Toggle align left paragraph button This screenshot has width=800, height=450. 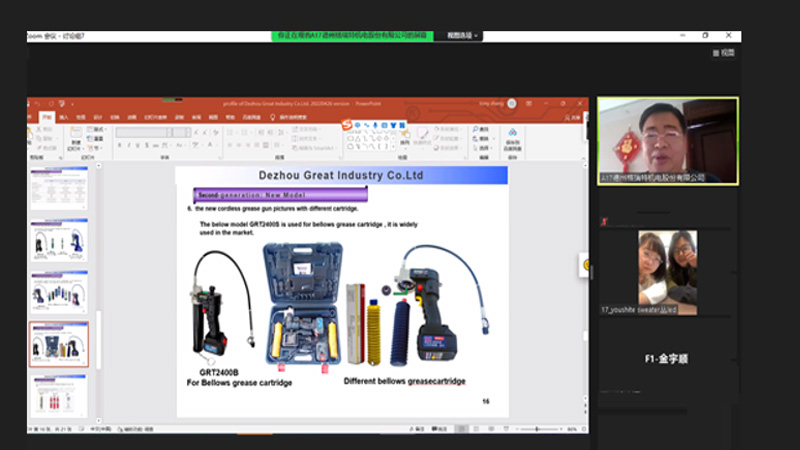(230, 145)
